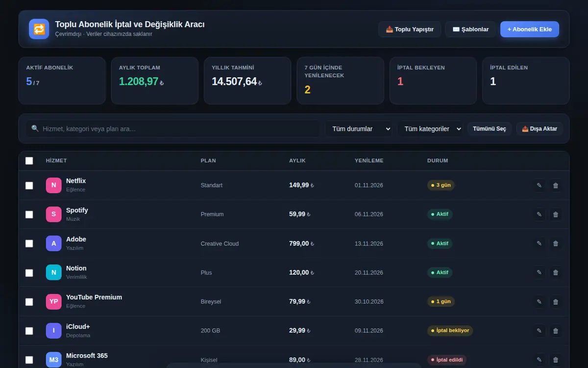588x368 pixels.
Task: Open the 'Tüm durumlar' status dropdown
Action: coord(359,129)
